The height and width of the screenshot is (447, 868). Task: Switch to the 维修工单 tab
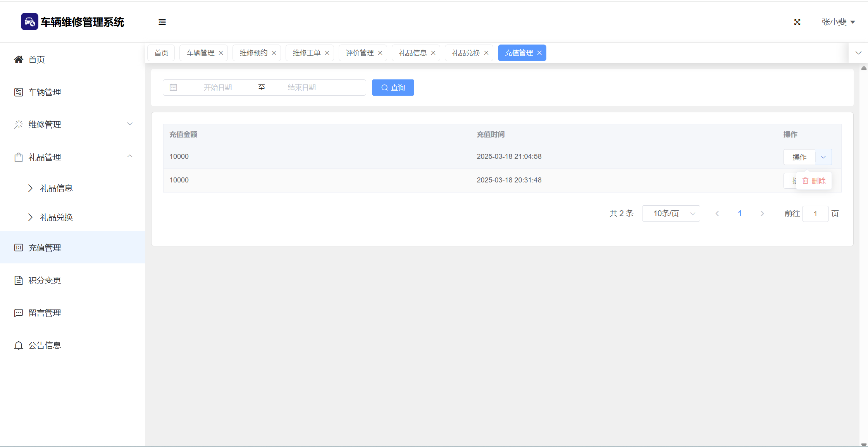click(306, 53)
